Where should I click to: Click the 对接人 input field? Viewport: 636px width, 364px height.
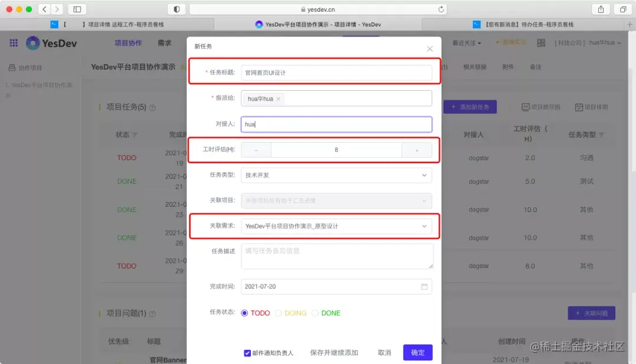(x=336, y=124)
